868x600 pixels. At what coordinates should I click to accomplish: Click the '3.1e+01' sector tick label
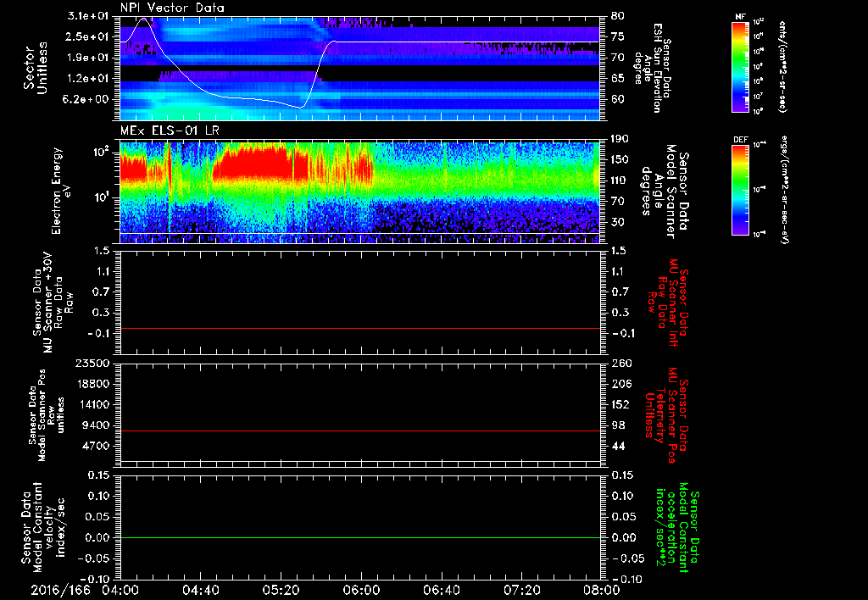point(88,16)
